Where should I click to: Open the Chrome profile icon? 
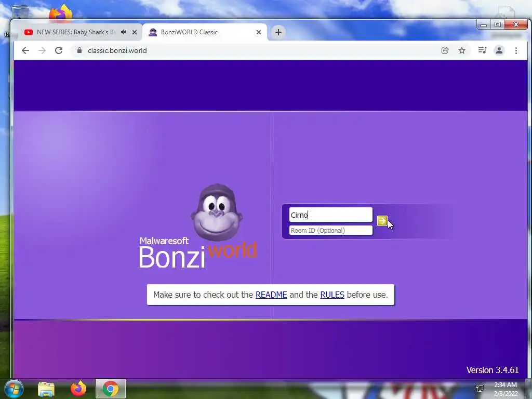click(499, 50)
